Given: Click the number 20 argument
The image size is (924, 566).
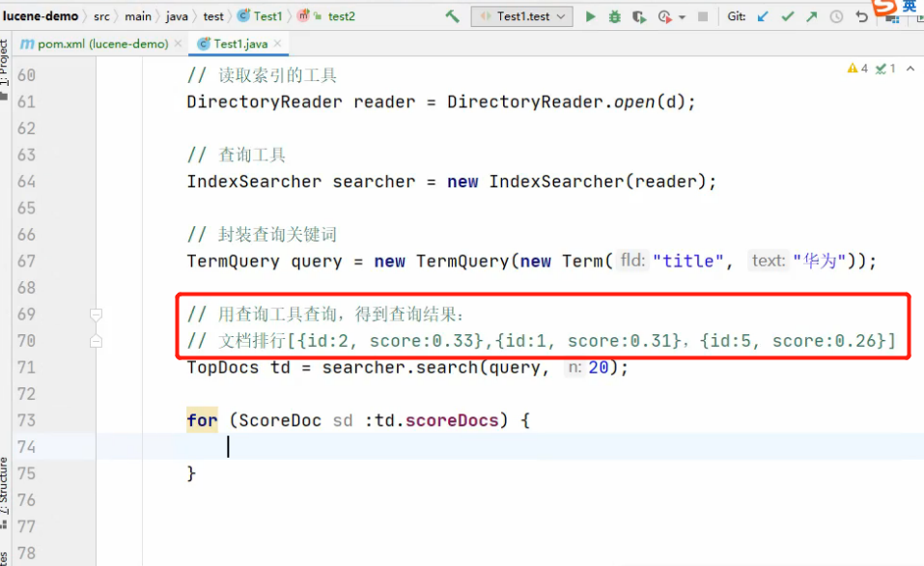Looking at the screenshot, I should [598, 367].
